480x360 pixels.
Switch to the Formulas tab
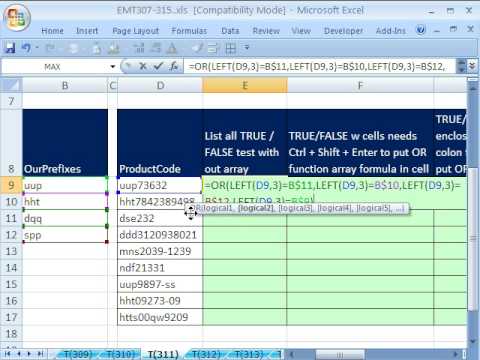pyautogui.click(x=189, y=31)
